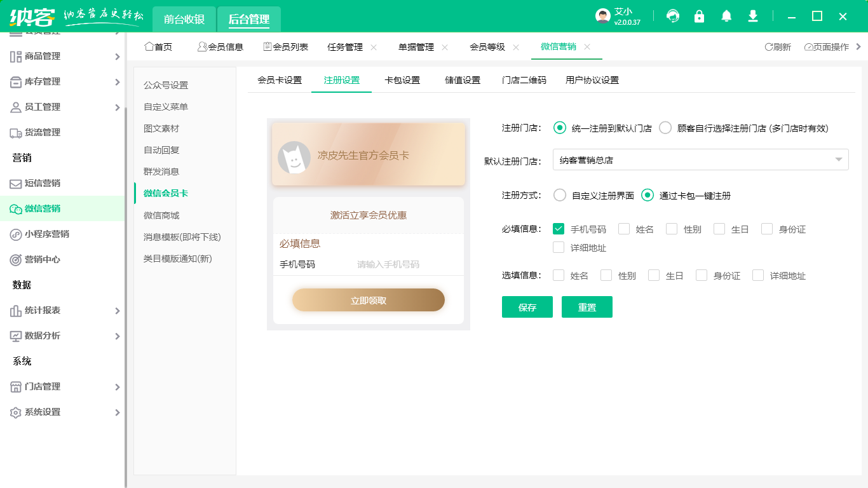
Task: Click the 重置 reset button
Action: click(587, 307)
